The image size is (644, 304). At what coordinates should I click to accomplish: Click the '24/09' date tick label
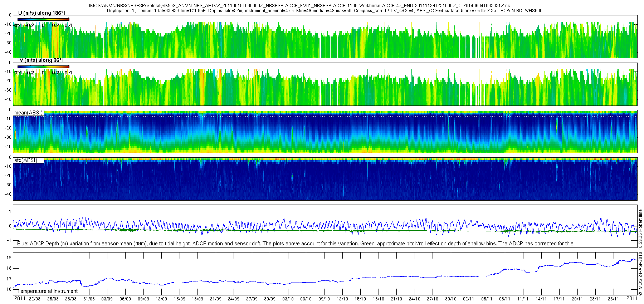(234, 299)
